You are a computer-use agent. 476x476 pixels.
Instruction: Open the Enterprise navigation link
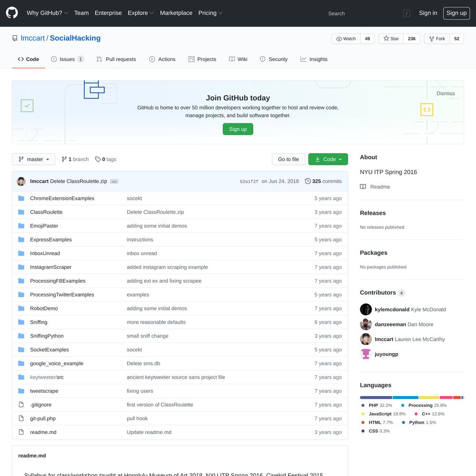point(108,13)
